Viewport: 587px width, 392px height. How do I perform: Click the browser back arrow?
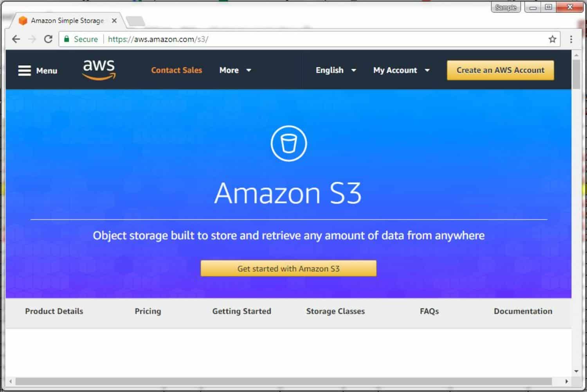[x=16, y=39]
